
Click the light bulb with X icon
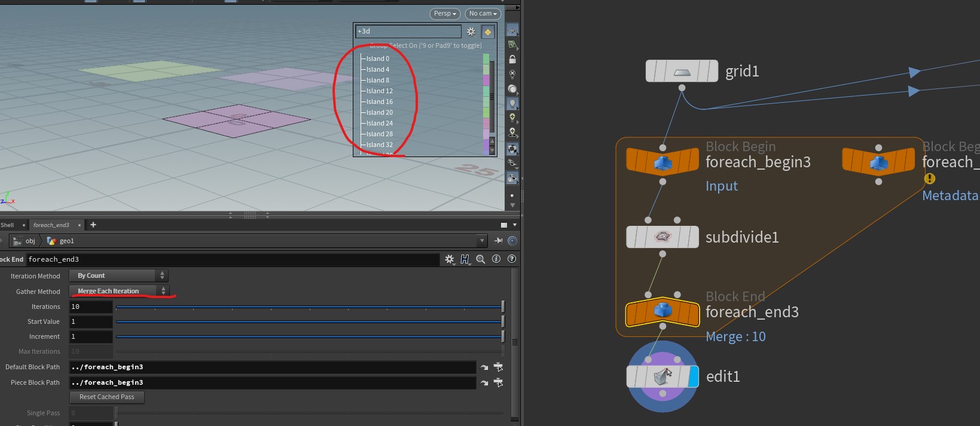click(x=512, y=74)
